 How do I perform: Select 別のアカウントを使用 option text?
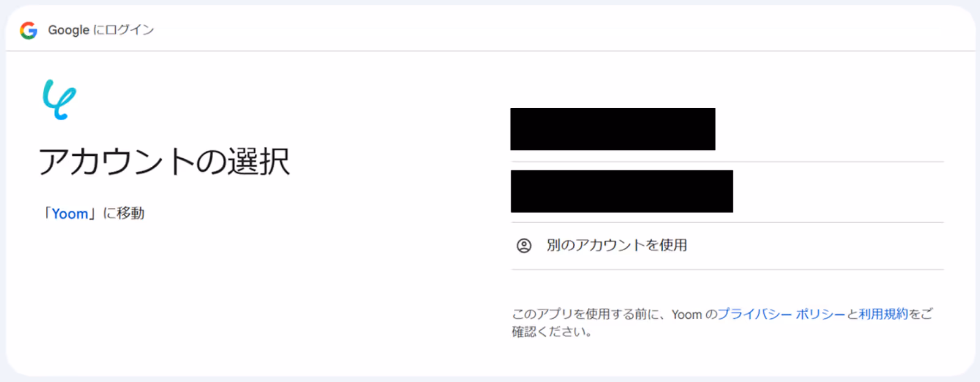coord(617,245)
